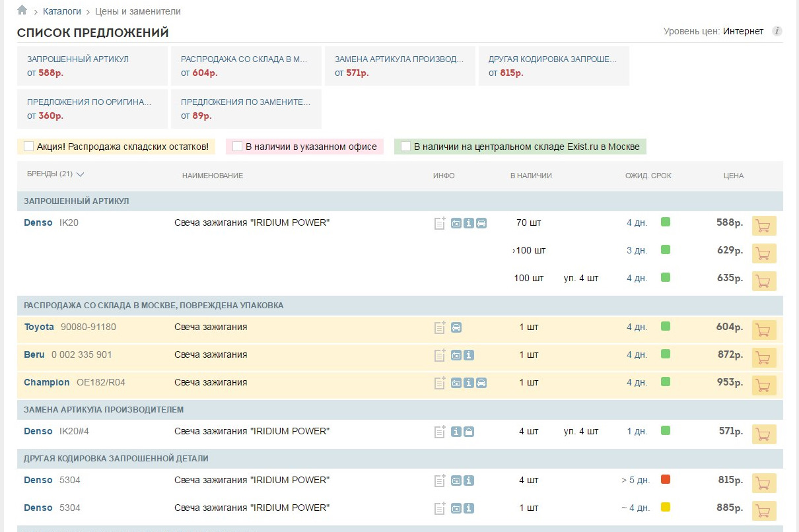Open 'Предложения по оригина...' from 360р.
Image resolution: width=799 pixels, height=532 pixels.
pos(92,109)
